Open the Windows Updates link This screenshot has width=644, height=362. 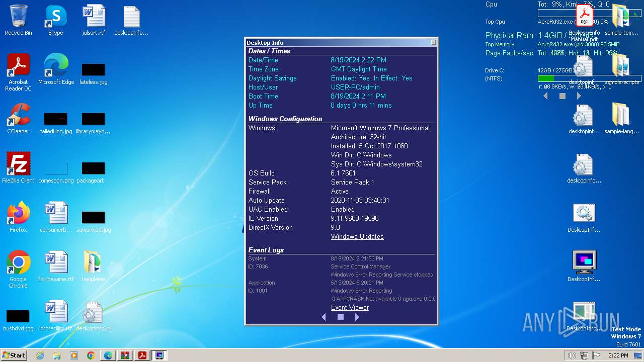click(357, 237)
